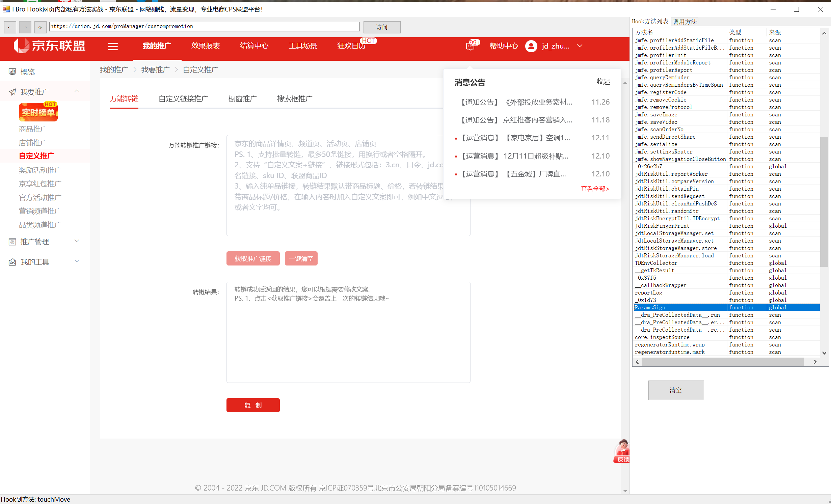Click the 复制 button
The image size is (831, 504).
pyautogui.click(x=253, y=405)
